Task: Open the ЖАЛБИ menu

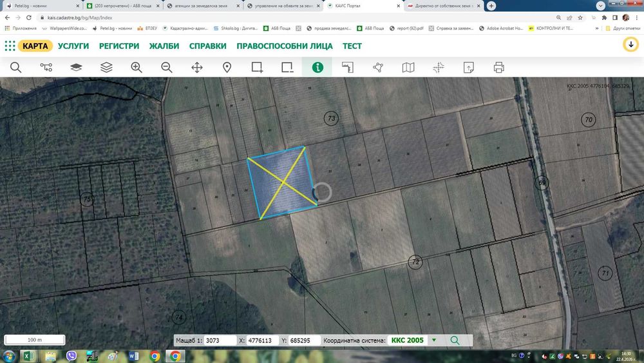Action: (164, 46)
